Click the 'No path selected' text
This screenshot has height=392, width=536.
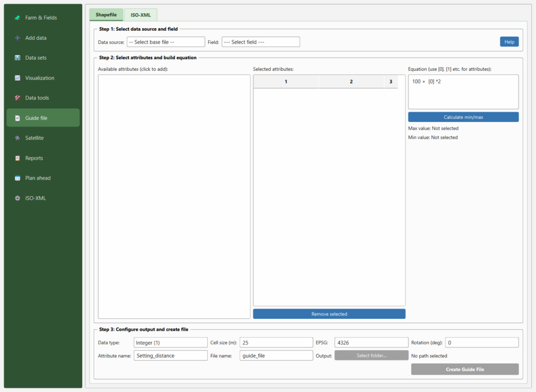click(429, 356)
